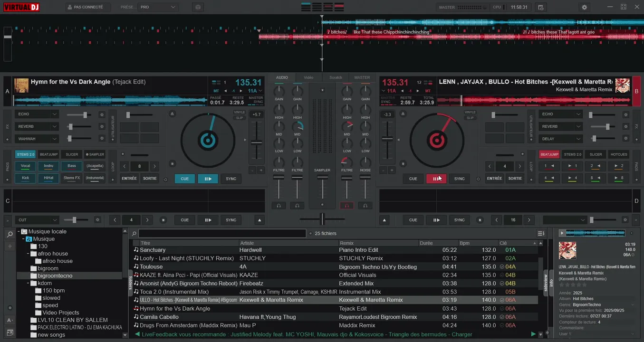
Task: Click the SAMPLER volume fader
Action: (x=322, y=177)
